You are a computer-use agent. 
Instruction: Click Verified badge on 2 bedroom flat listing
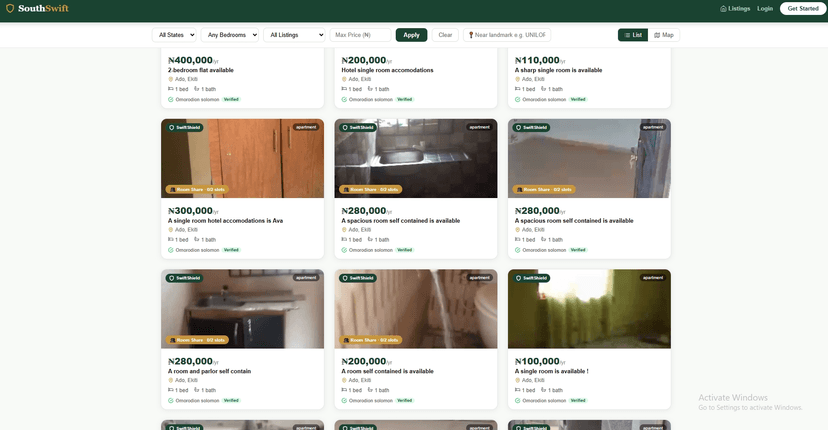pos(231,99)
